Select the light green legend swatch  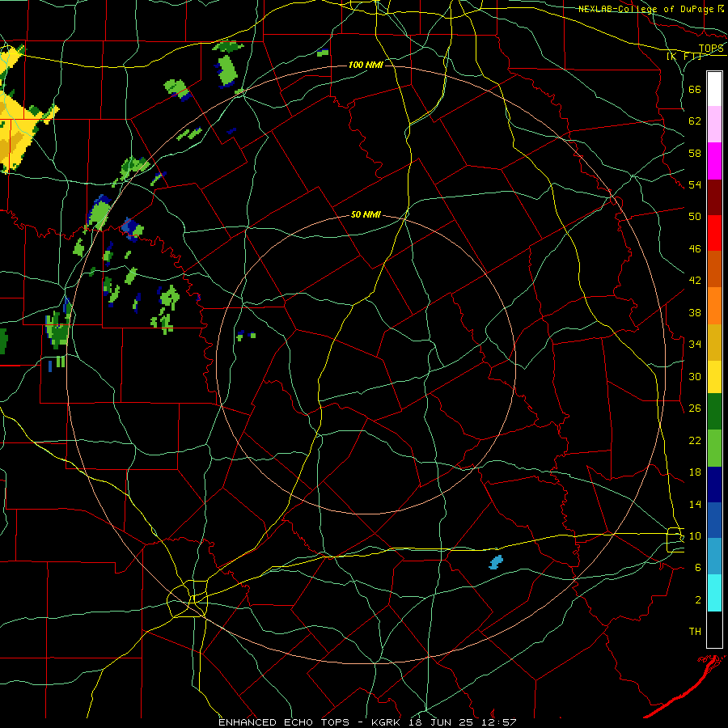[714, 448]
